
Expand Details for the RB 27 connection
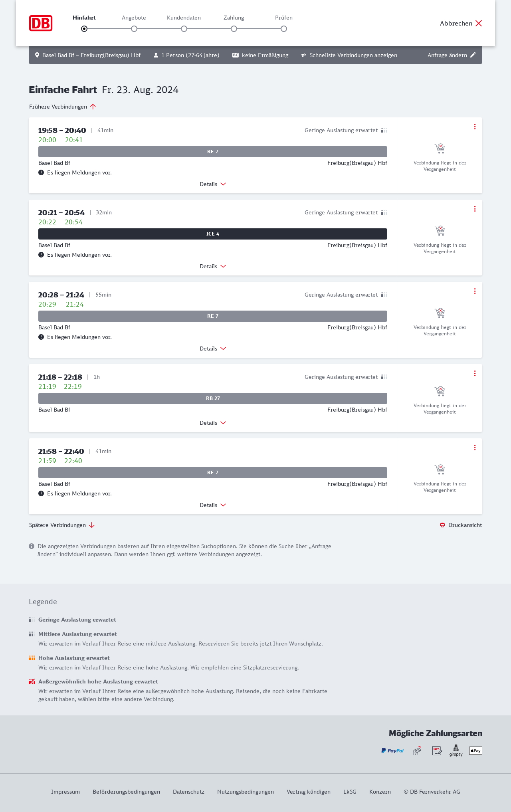point(213,423)
